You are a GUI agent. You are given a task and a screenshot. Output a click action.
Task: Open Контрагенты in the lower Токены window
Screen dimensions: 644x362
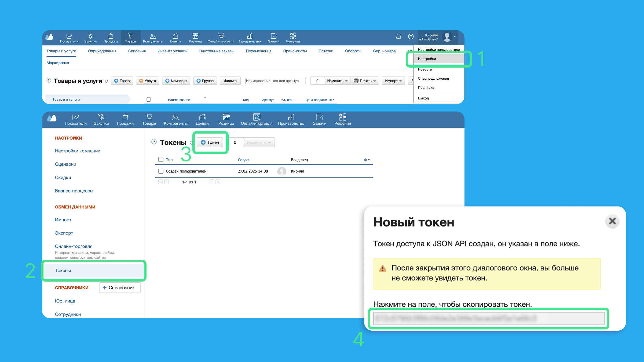(x=175, y=120)
